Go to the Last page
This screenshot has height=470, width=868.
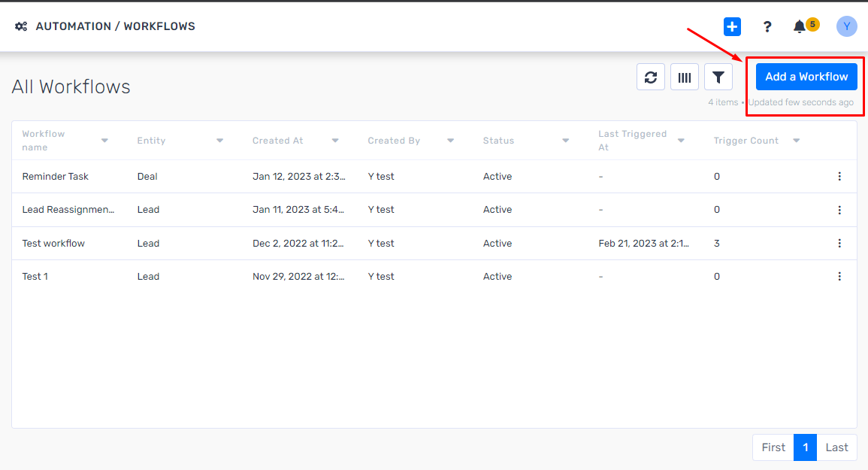(836, 447)
